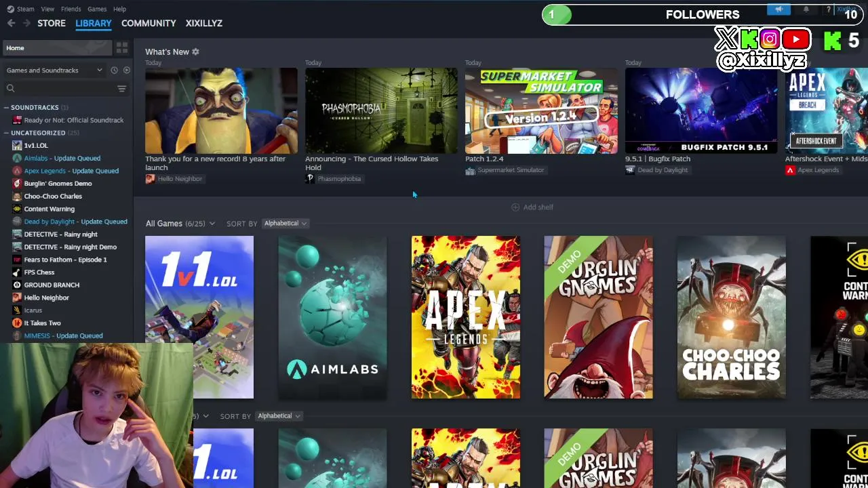Viewport: 868px width, 488px height.
Task: Click the Icarus sidebar icon
Action: tap(17, 310)
